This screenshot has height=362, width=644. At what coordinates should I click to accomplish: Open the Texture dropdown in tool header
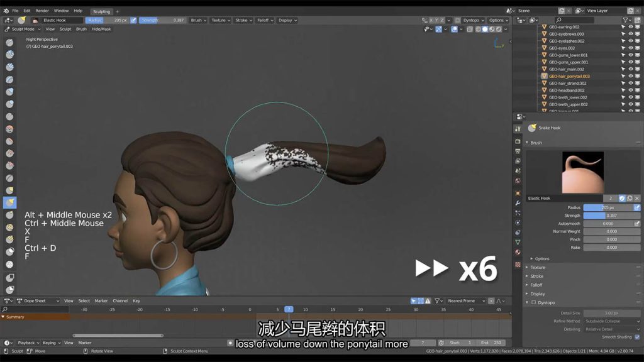pyautogui.click(x=221, y=20)
